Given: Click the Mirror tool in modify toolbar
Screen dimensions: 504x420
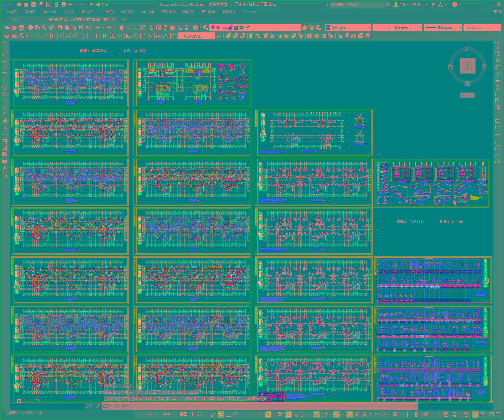Looking at the screenshot, I should point(498,60).
